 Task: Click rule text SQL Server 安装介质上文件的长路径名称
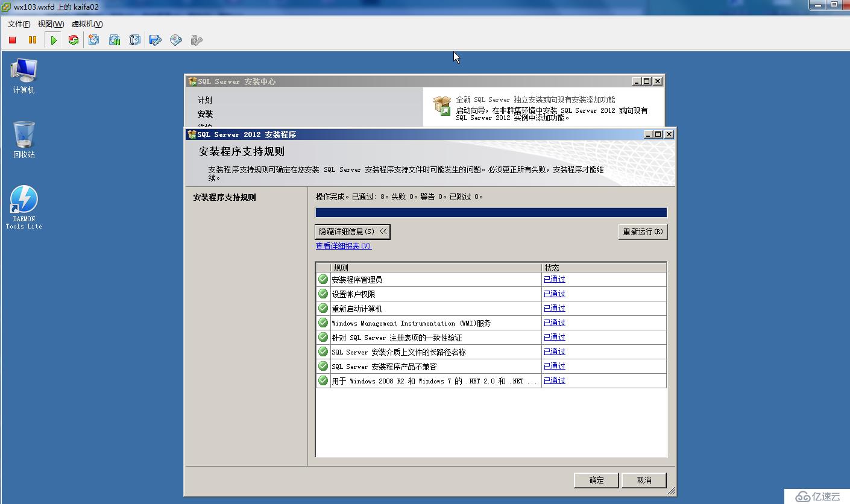(398, 352)
